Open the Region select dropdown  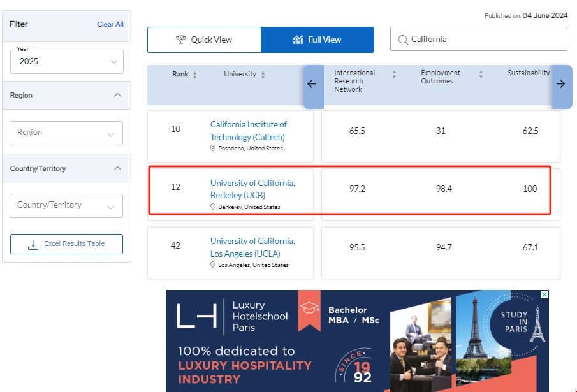tap(67, 133)
